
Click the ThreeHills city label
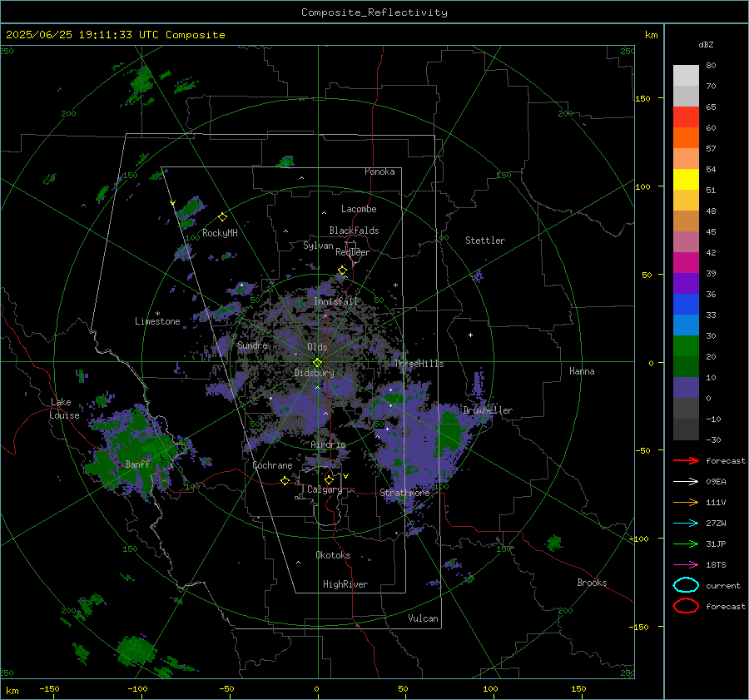click(419, 364)
